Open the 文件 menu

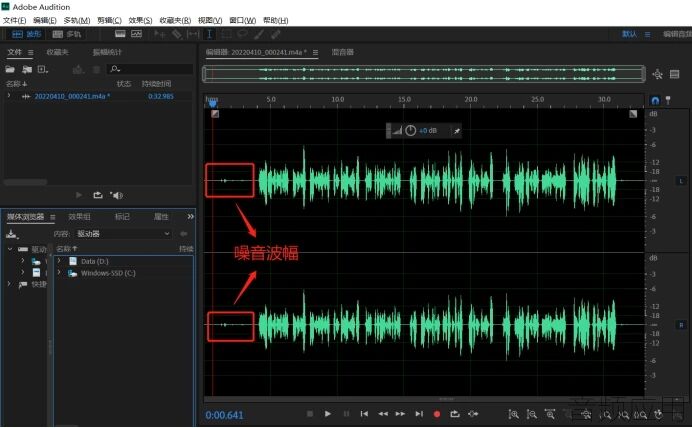(15, 20)
